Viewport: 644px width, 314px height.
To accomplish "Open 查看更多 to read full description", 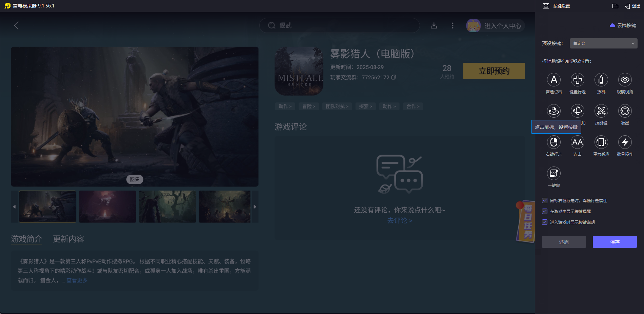I will click(x=76, y=280).
